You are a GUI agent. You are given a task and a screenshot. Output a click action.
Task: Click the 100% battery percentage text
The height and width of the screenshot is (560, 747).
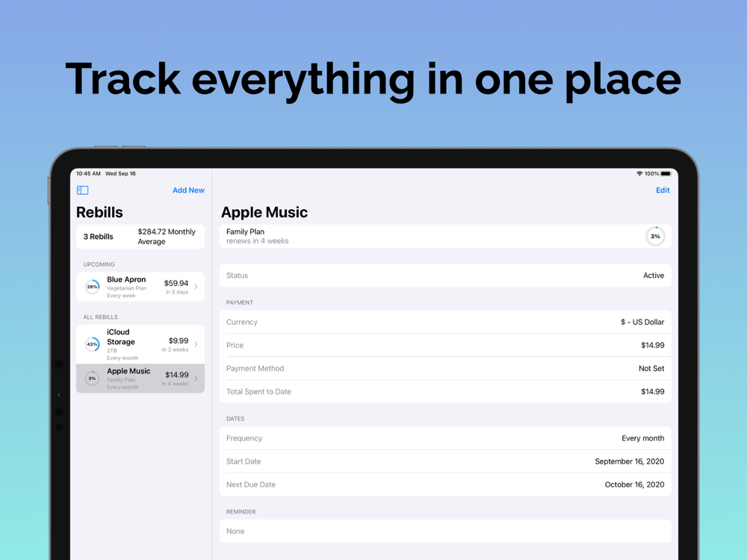(651, 174)
